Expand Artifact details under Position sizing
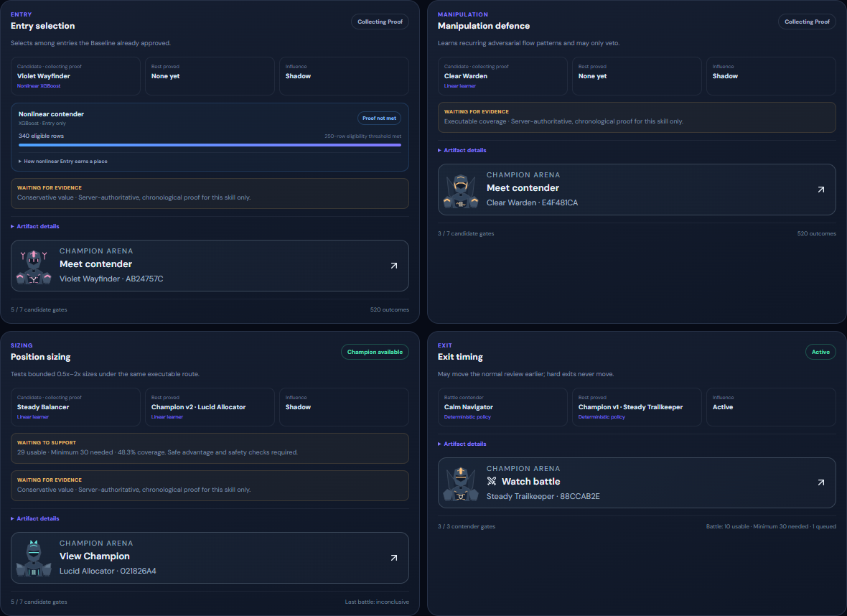847x616 pixels. (x=35, y=519)
